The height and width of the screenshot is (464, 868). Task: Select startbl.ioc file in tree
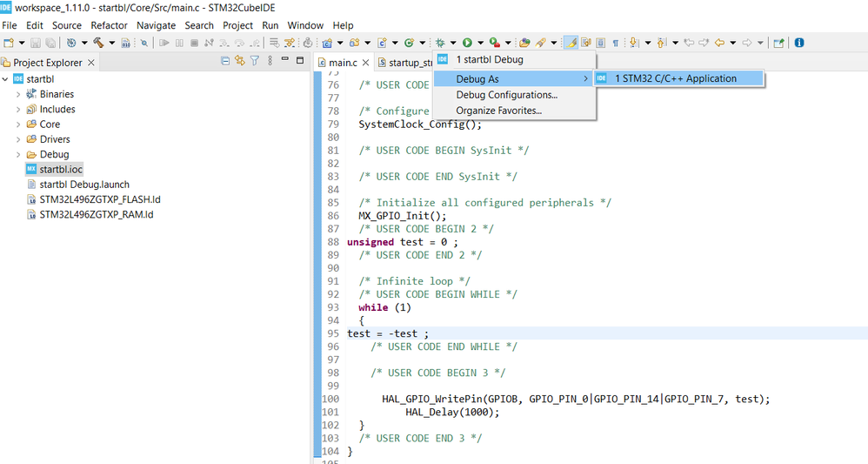(54, 169)
